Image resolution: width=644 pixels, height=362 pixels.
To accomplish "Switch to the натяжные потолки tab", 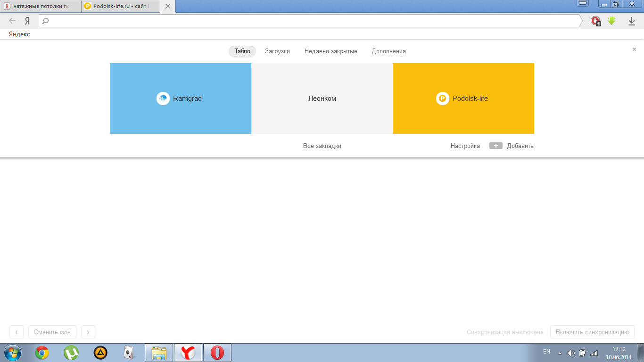I will coord(41,6).
